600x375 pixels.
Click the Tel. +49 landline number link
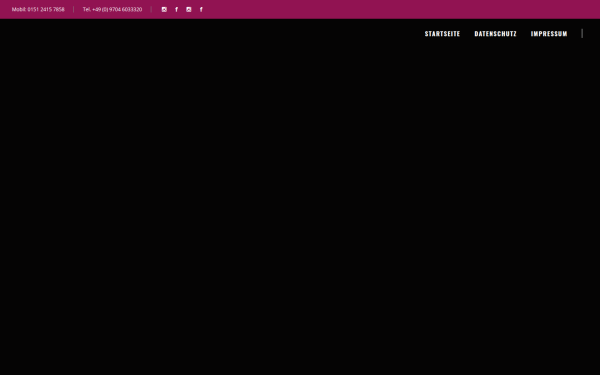[112, 10]
